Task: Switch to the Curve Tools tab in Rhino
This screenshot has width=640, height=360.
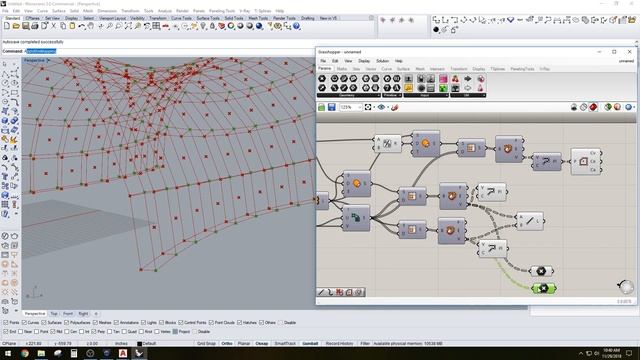Action: (181, 18)
